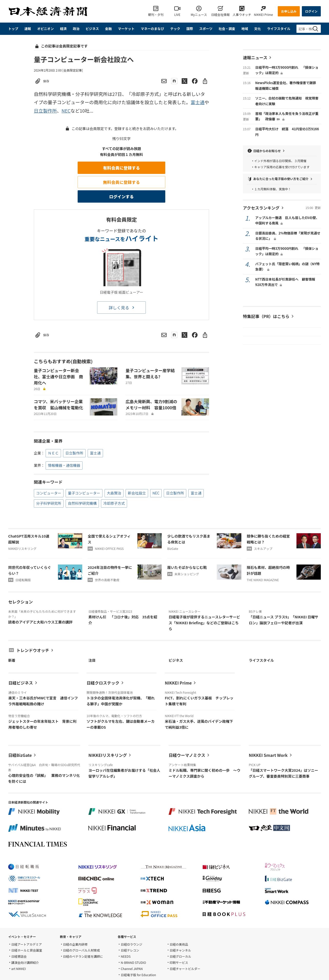Click the top 保存 paperclip icon
Screen dimensions: 329x980
coord(38,81)
